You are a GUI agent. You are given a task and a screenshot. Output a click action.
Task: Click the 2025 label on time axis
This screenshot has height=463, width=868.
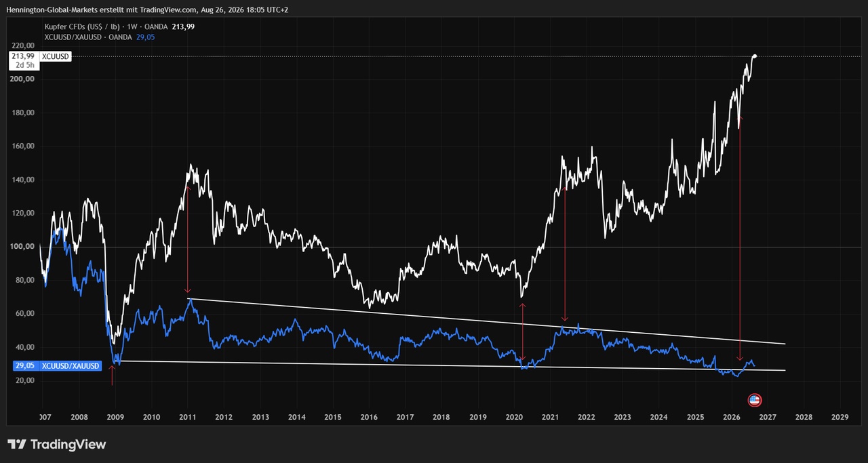click(695, 417)
